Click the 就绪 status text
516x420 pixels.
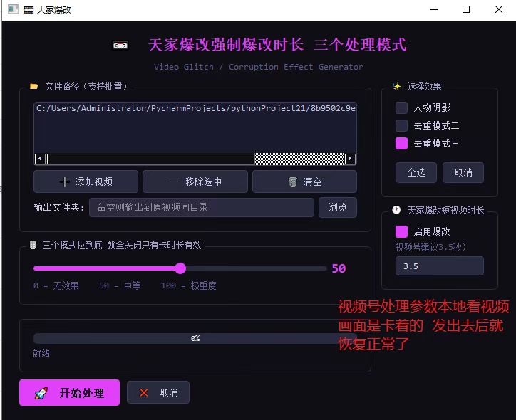click(42, 353)
